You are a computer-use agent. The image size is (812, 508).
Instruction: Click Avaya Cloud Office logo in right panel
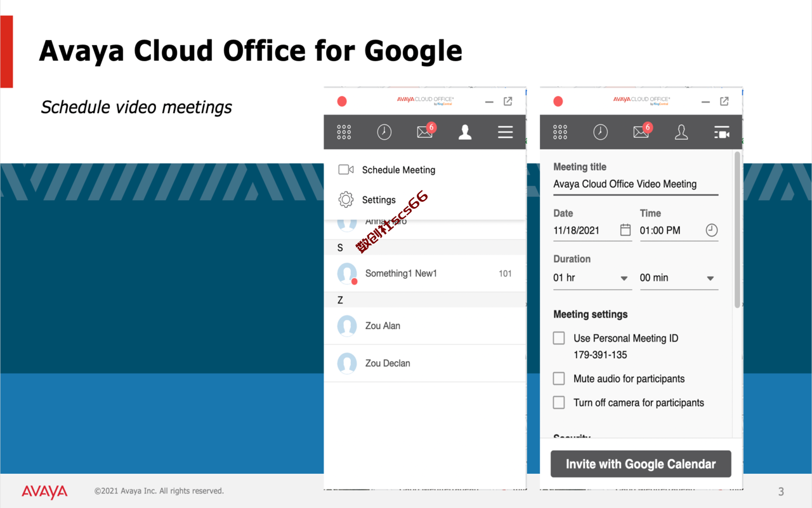click(641, 100)
